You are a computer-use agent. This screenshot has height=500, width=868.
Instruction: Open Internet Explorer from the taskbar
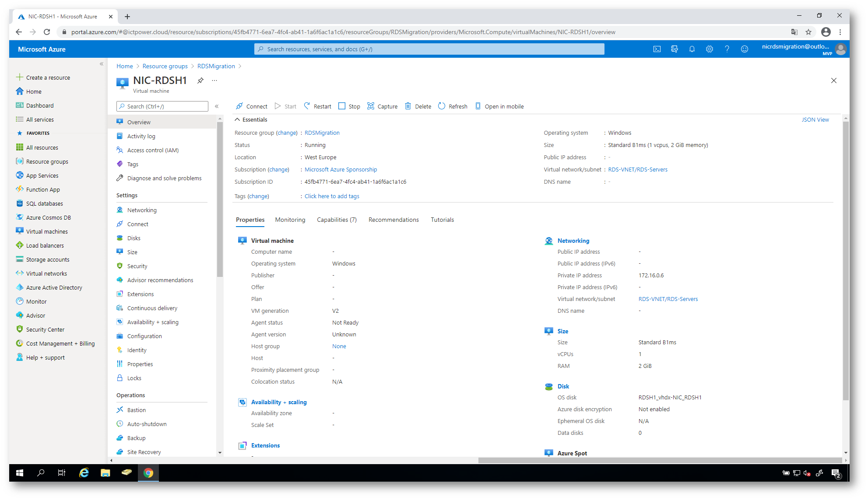click(x=84, y=473)
